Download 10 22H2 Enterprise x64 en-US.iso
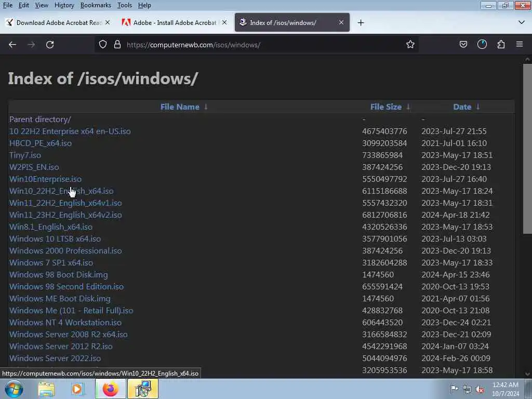The height and width of the screenshot is (399, 532). click(70, 131)
